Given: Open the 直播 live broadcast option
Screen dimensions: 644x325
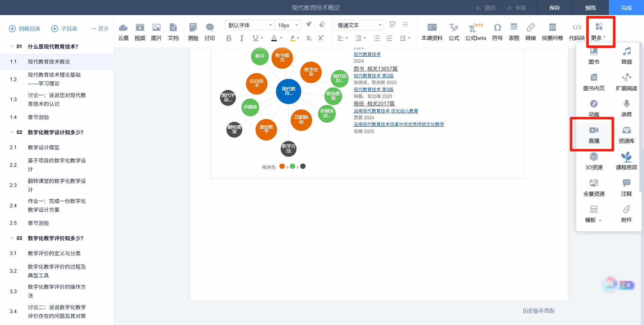Looking at the screenshot, I should point(593,134).
